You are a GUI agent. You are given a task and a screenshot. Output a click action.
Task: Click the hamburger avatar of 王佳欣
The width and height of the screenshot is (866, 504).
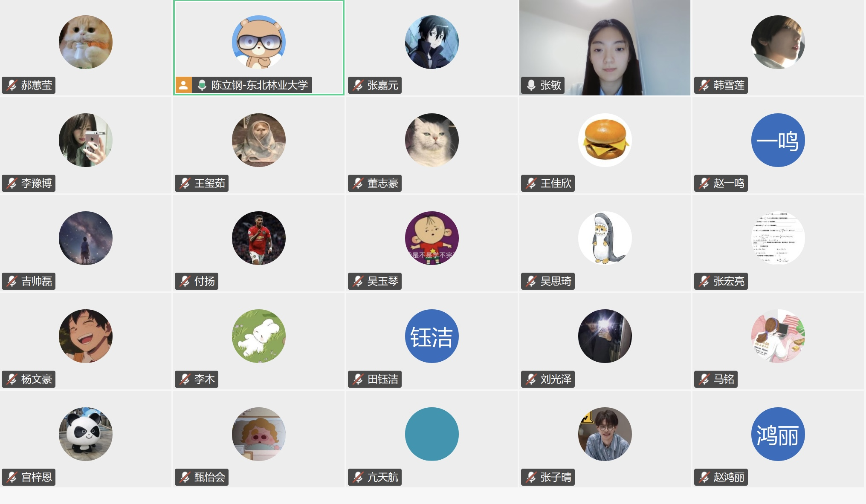[x=605, y=140]
